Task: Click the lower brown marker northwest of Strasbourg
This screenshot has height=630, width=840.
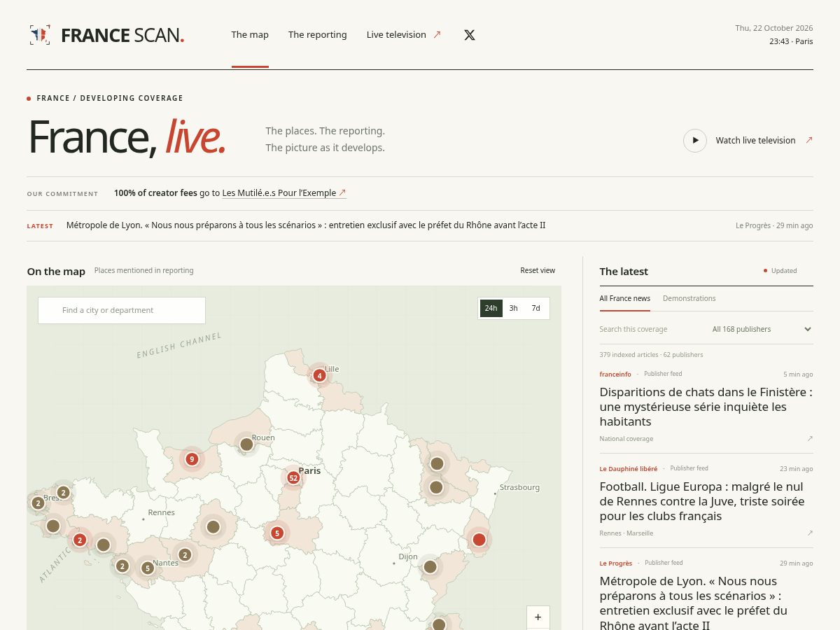Action: [x=436, y=487]
